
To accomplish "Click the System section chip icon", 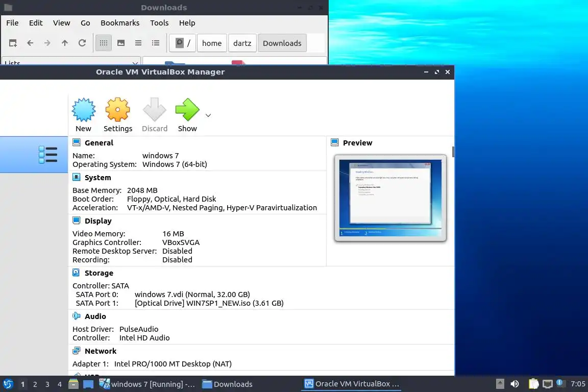I will click(x=77, y=177).
